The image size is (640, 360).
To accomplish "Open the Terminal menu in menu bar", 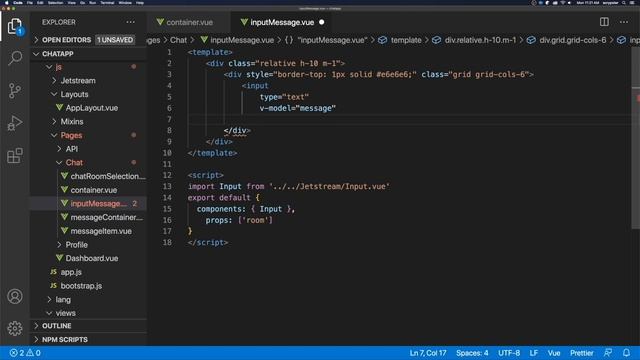I will point(107,2).
